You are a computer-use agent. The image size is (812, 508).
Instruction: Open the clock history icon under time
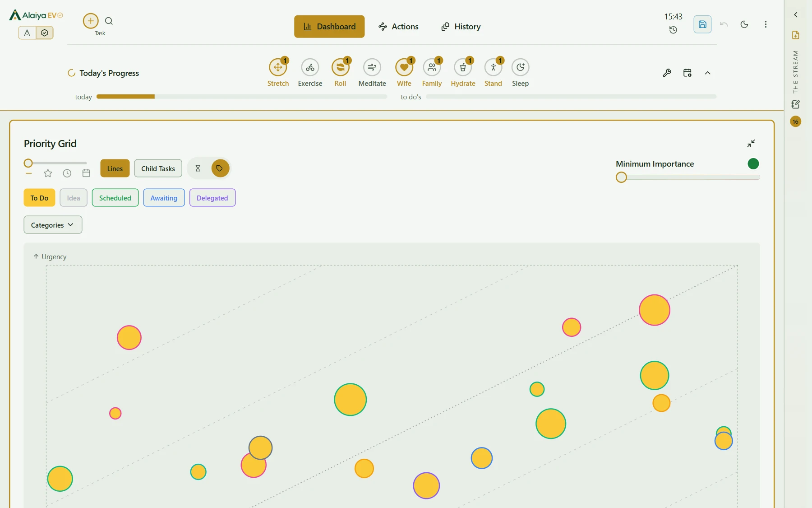(x=673, y=30)
